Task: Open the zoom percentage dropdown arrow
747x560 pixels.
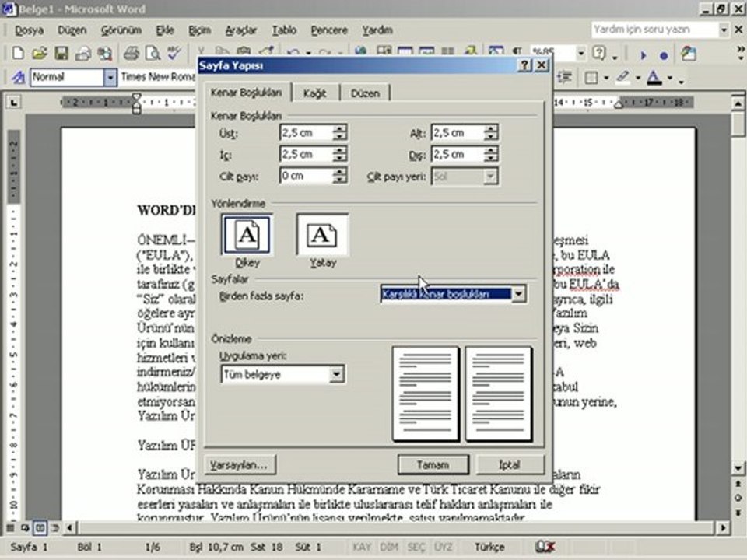Action: click(581, 53)
